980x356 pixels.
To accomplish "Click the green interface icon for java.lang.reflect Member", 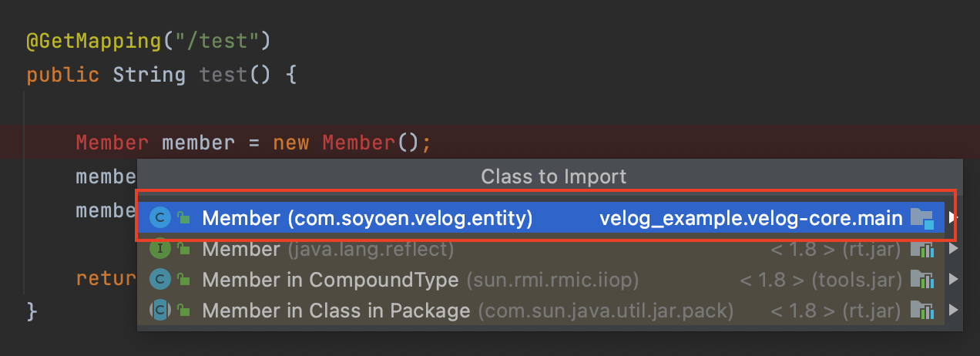I will pyautogui.click(x=159, y=249).
